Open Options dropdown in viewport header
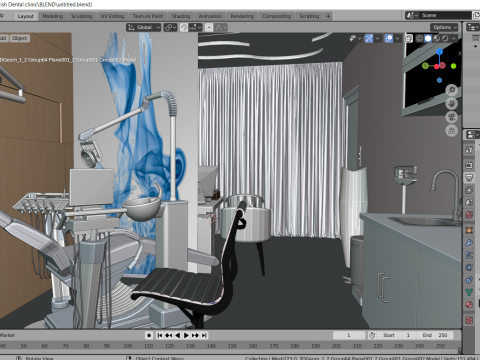480x360 pixels. [444, 27]
